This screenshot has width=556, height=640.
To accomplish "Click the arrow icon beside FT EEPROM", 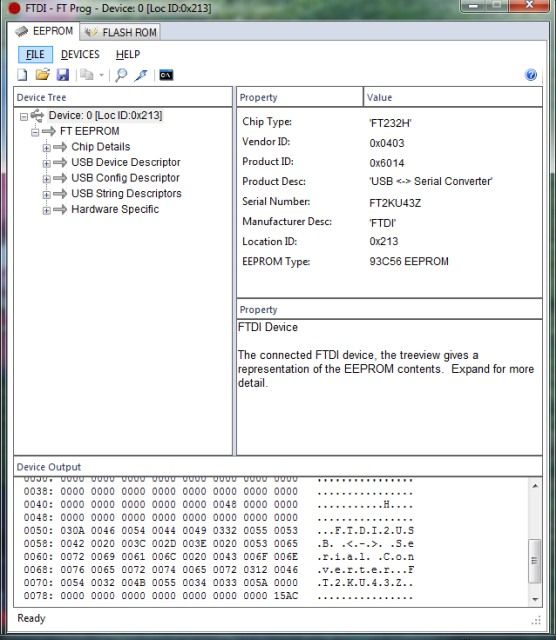I will [x=49, y=131].
